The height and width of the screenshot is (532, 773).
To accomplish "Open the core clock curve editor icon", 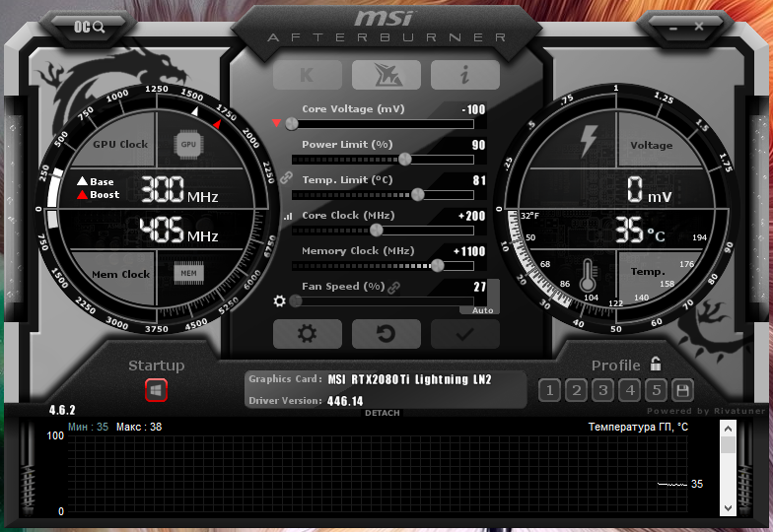I will click(x=288, y=217).
